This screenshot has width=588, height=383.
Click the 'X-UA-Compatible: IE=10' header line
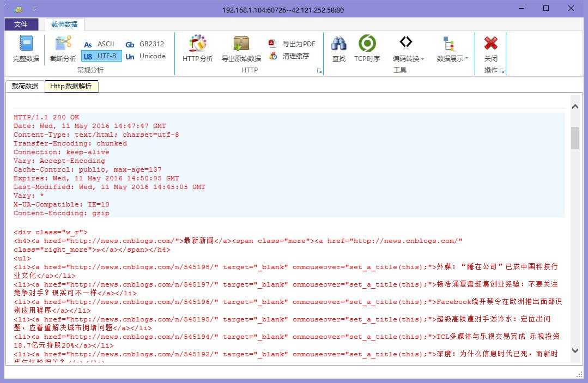62,205
